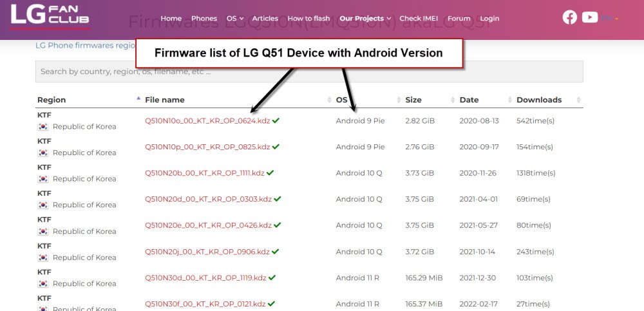The height and width of the screenshot is (311, 644).
Task: Go to the Phones menu item
Action: tap(204, 19)
